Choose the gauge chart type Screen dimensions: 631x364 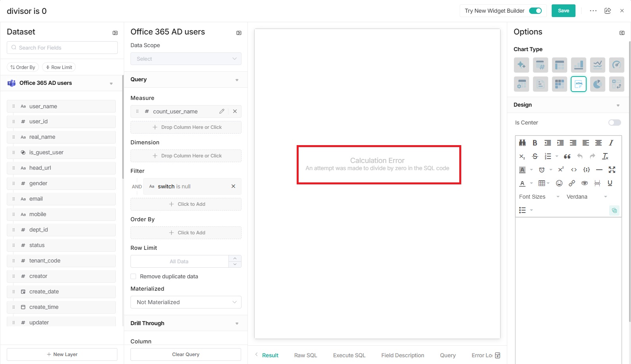(616, 65)
